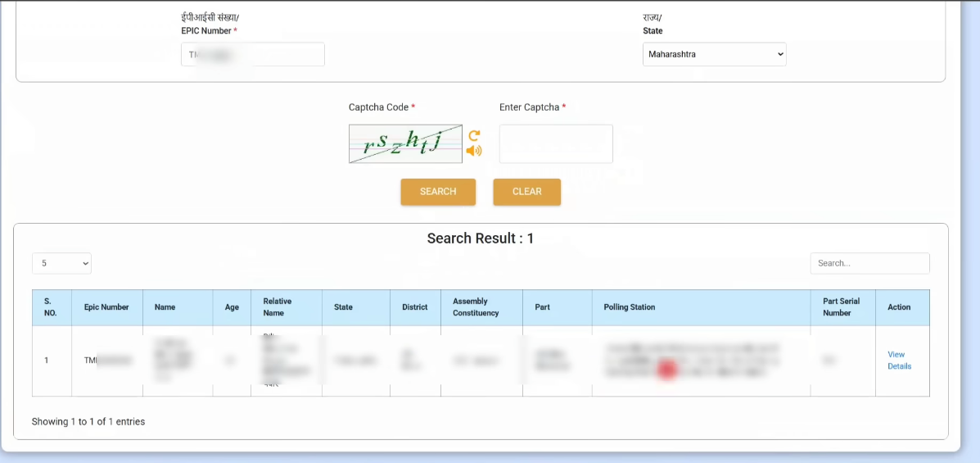Sort by the District column header
The height and width of the screenshot is (463, 980).
tap(415, 307)
